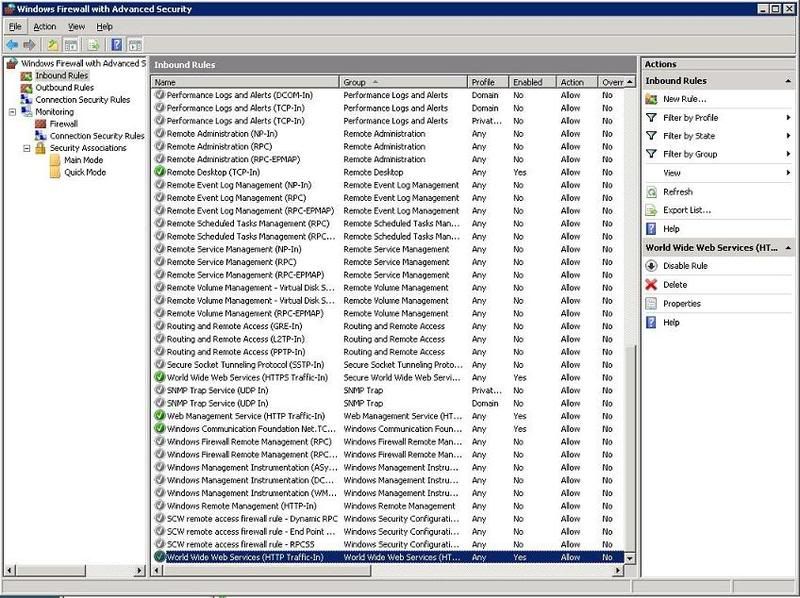Click the Disable Rule arrow icon
The image size is (800, 598).
coord(651,266)
